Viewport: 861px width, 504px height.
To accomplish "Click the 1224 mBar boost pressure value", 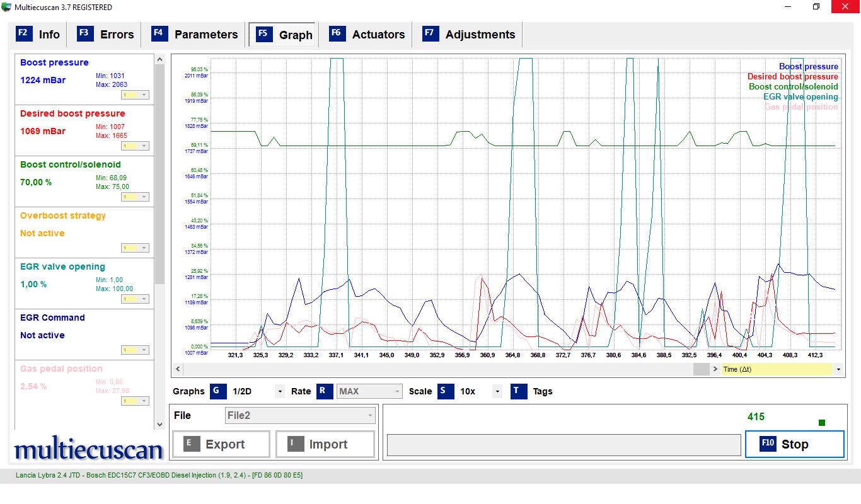I will 43,80.
